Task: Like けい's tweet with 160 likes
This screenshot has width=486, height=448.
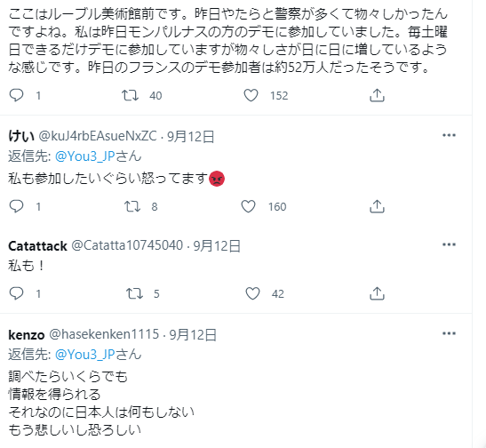Action: (248, 206)
